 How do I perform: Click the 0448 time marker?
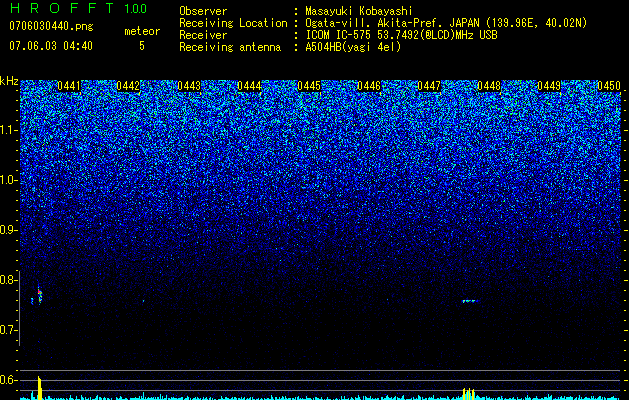pos(489,86)
